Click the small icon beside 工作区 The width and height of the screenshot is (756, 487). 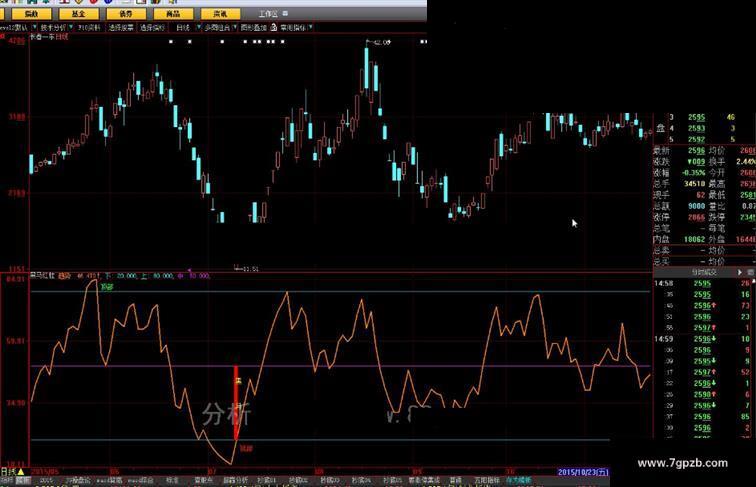click(285, 14)
